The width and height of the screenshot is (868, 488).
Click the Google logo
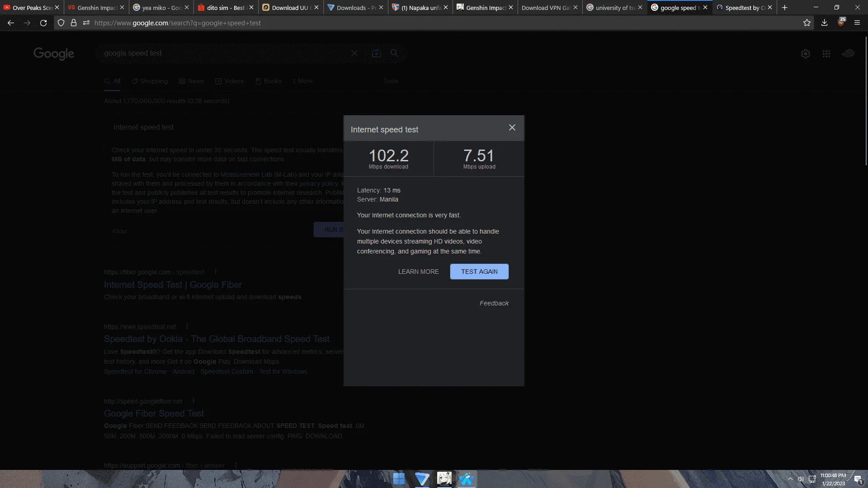coord(54,54)
